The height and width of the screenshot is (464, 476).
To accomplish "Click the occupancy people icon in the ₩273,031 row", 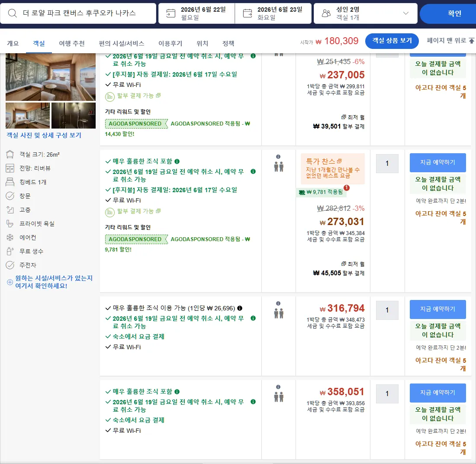I will click(x=279, y=167).
